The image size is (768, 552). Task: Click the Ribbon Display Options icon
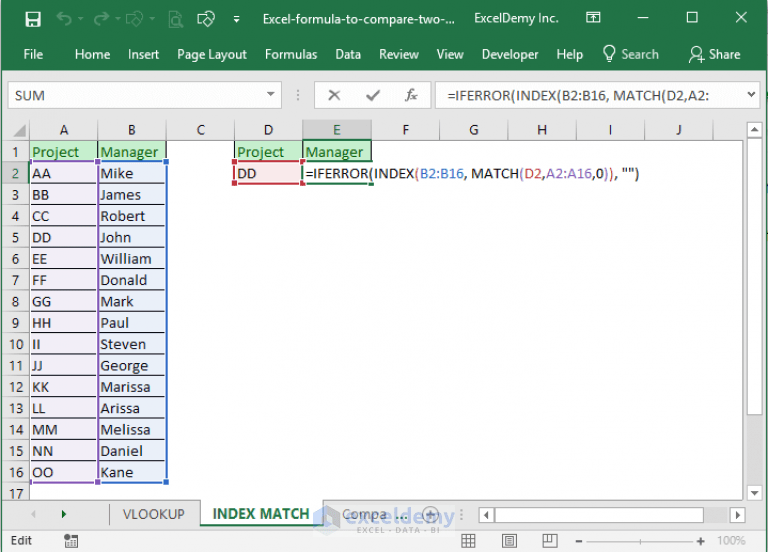point(593,18)
